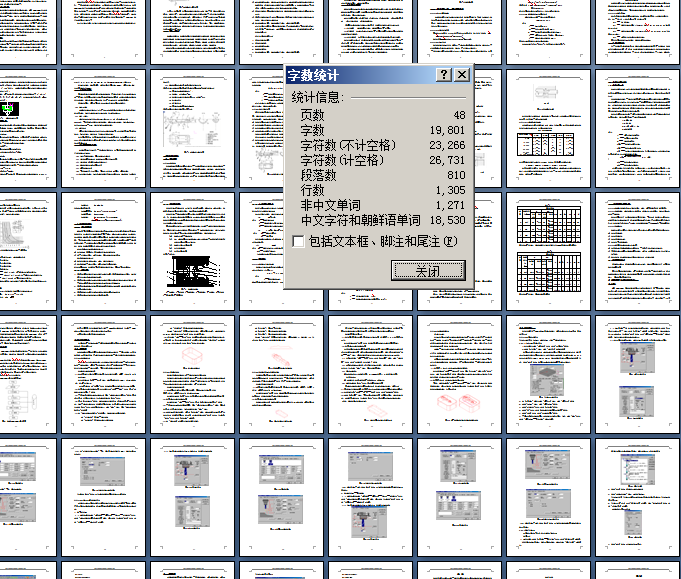Enable 包括文本框、脚注和尾注 checkbox
The height and width of the screenshot is (579, 681).
(298, 241)
